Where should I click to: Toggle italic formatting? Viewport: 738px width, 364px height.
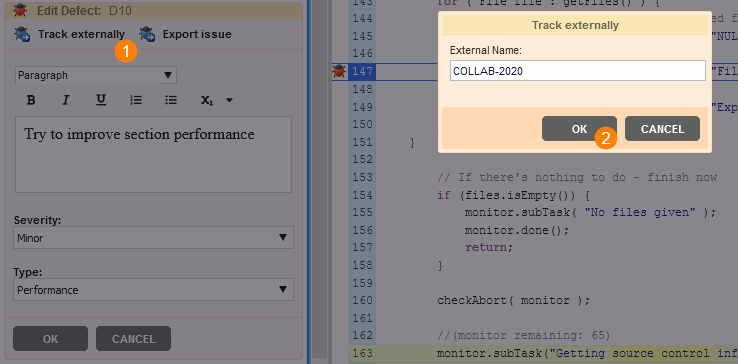tap(66, 100)
